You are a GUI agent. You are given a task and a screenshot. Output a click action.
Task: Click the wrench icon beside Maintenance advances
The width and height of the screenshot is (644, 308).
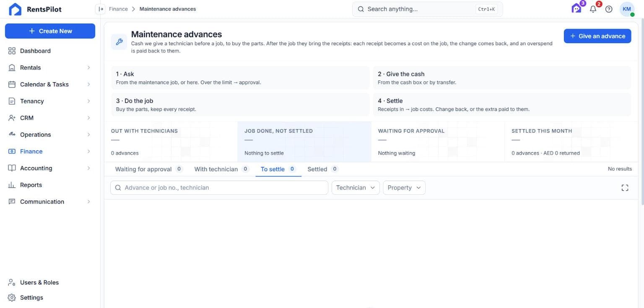119,42
